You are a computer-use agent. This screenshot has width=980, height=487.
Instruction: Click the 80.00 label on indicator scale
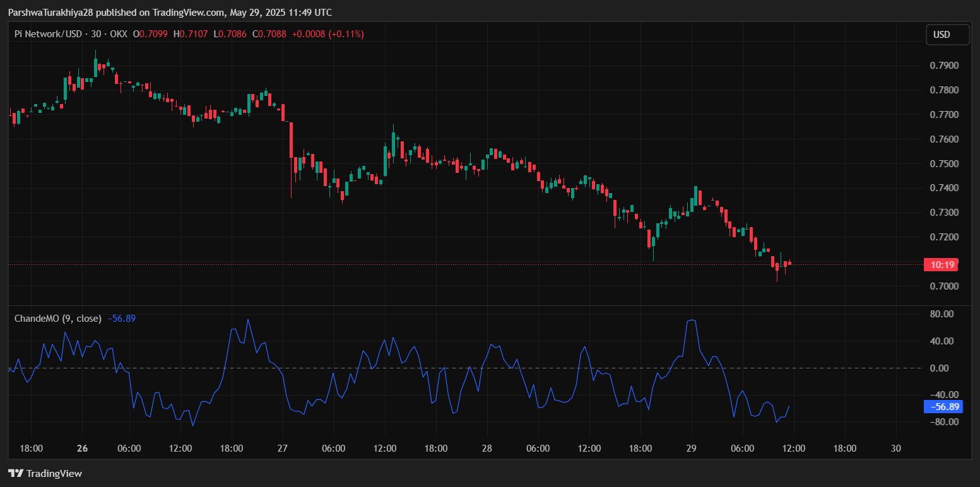click(942, 314)
